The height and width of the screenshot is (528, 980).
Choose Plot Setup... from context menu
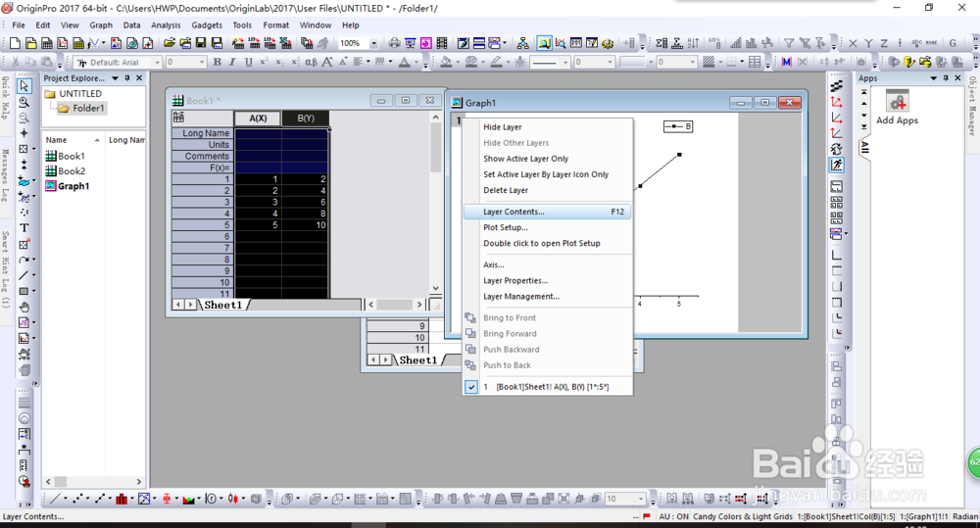point(548,227)
